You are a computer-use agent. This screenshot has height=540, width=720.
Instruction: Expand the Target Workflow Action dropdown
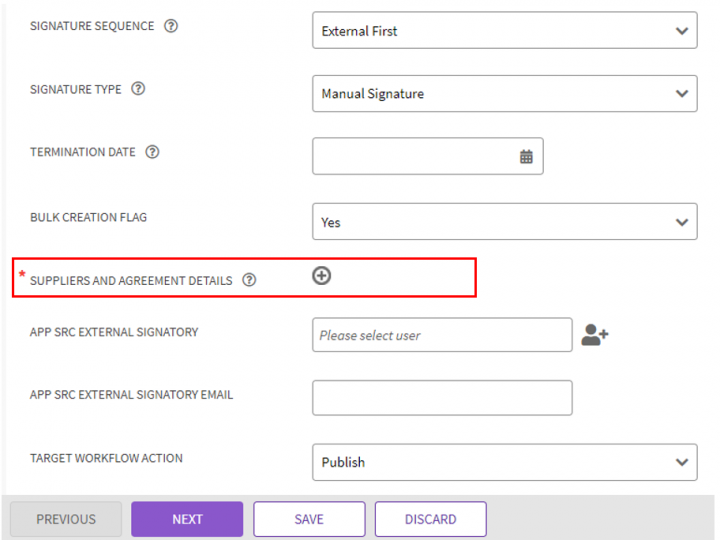(x=504, y=462)
